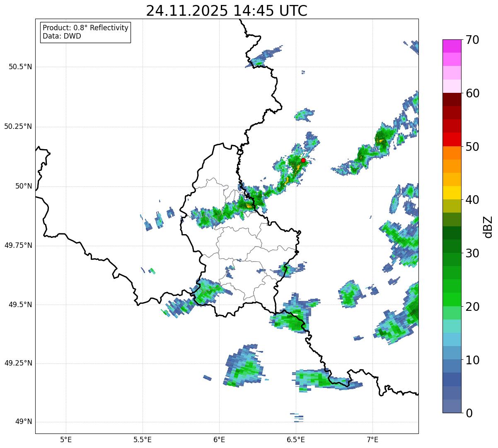Click the red location marker dot

pyautogui.click(x=303, y=160)
